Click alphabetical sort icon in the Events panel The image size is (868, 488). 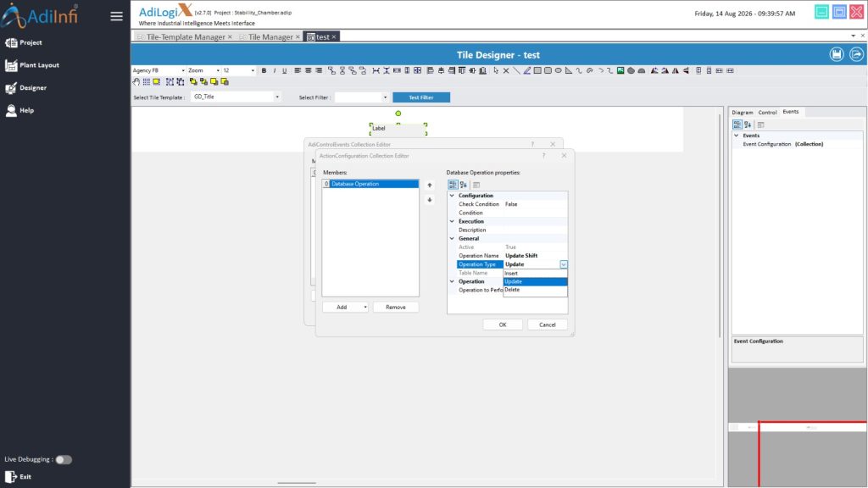click(x=748, y=125)
